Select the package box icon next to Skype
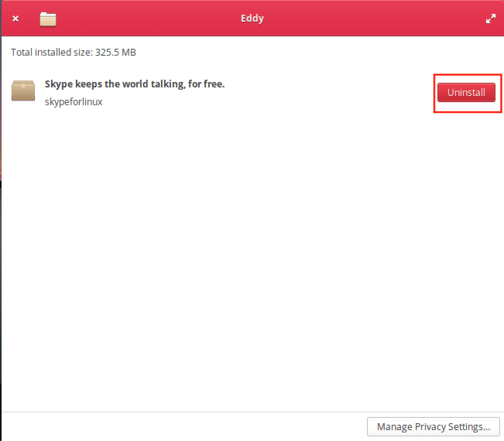This screenshot has width=504, height=441. 23,91
